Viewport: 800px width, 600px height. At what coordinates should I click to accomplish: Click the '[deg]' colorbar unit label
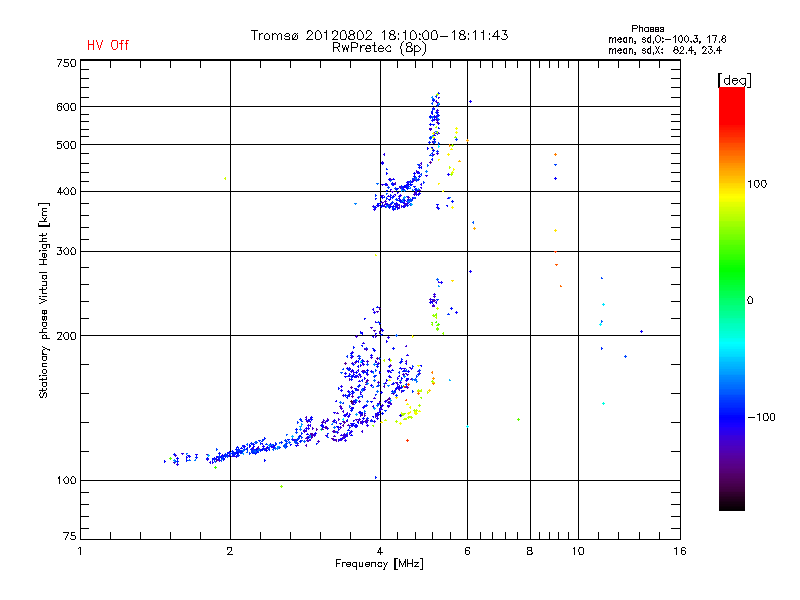click(x=734, y=80)
